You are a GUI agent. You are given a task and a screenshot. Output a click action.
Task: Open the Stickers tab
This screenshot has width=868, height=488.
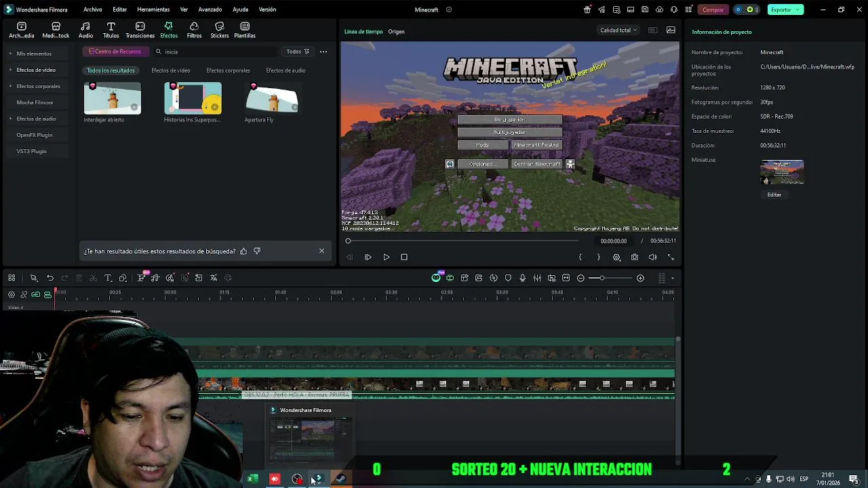[219, 30]
